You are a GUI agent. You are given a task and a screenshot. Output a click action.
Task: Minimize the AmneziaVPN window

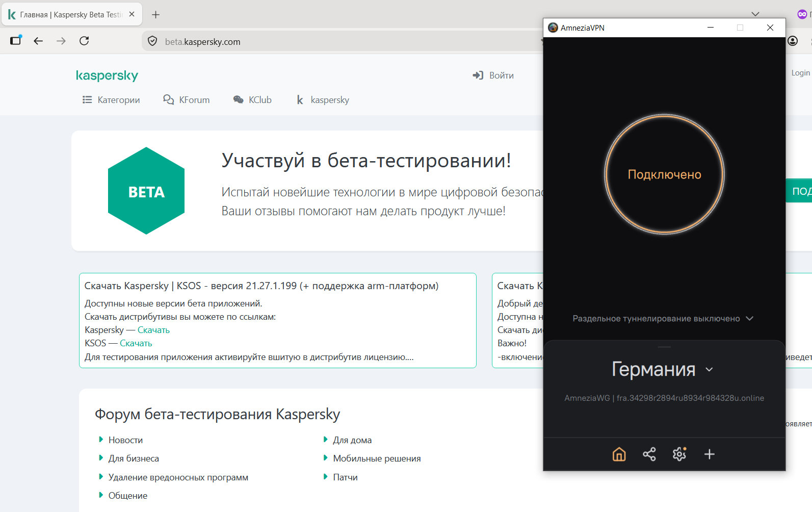pos(711,28)
